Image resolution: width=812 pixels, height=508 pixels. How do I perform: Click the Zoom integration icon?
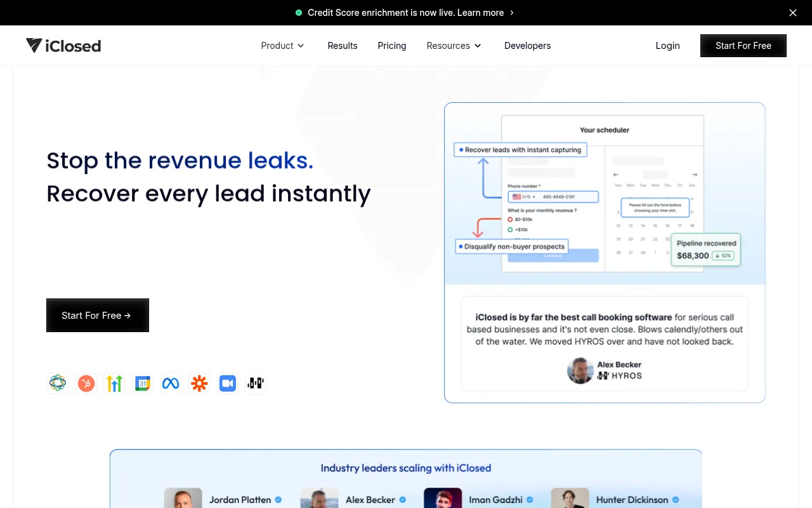click(x=227, y=383)
